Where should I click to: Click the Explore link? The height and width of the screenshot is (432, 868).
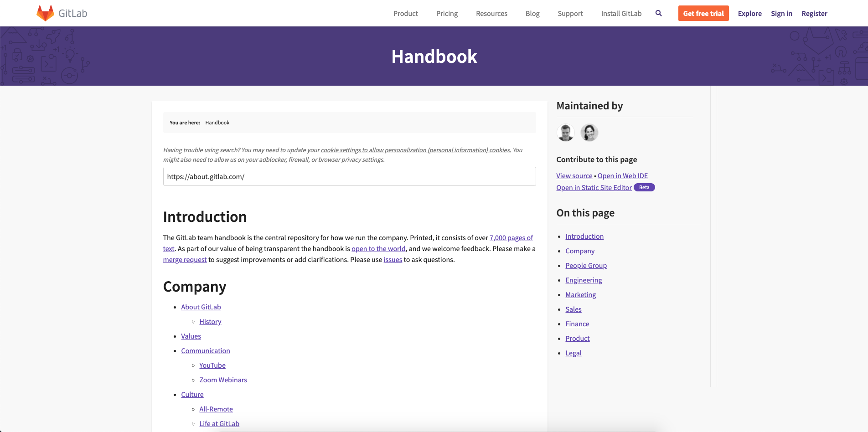tap(750, 14)
